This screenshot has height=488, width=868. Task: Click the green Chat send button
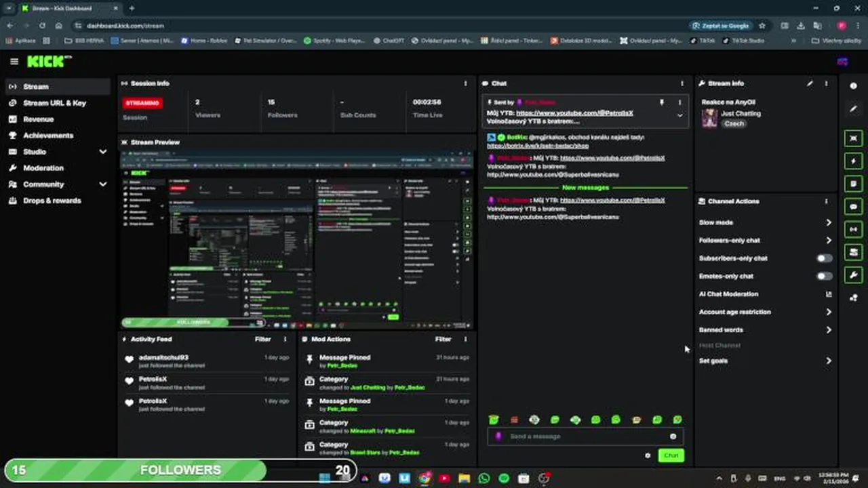click(x=671, y=455)
